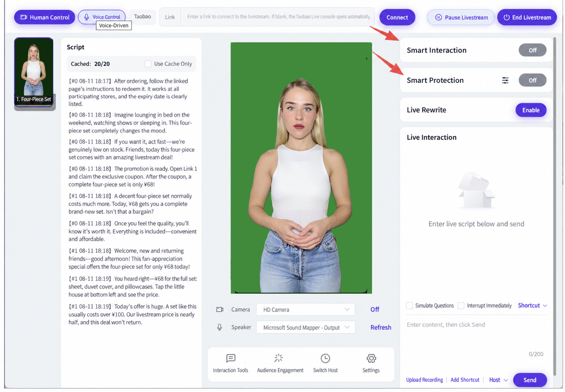Expand the HD Camera dropdown

pyautogui.click(x=306, y=309)
